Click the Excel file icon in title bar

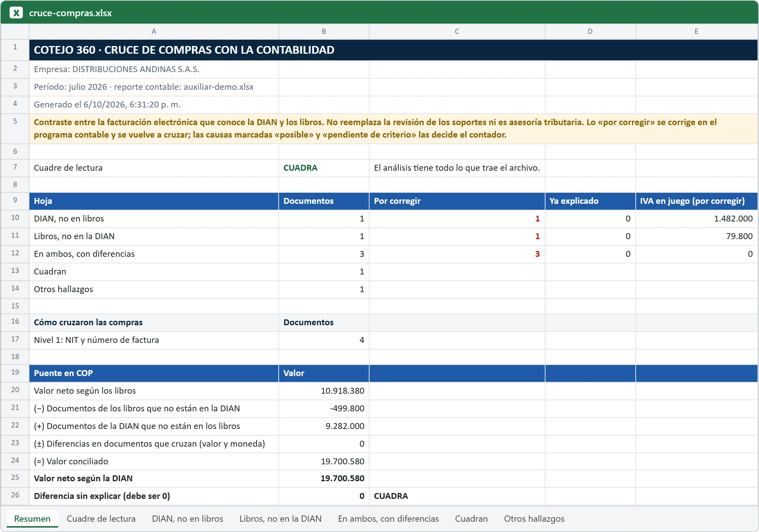click(x=16, y=13)
